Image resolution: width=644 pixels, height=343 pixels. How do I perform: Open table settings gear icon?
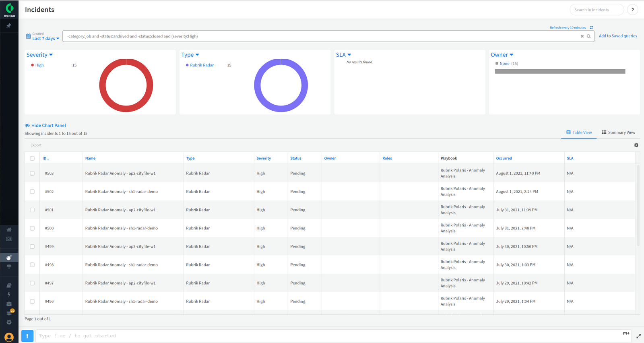point(636,145)
